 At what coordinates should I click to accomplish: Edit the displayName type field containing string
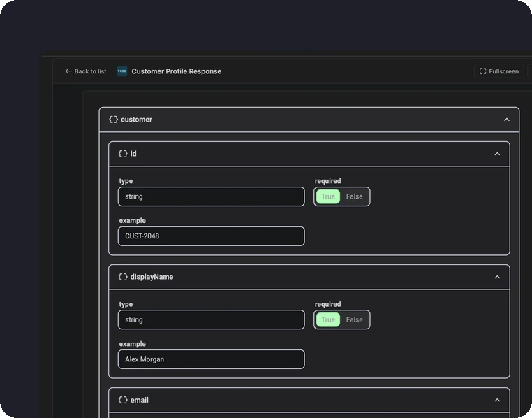click(211, 320)
